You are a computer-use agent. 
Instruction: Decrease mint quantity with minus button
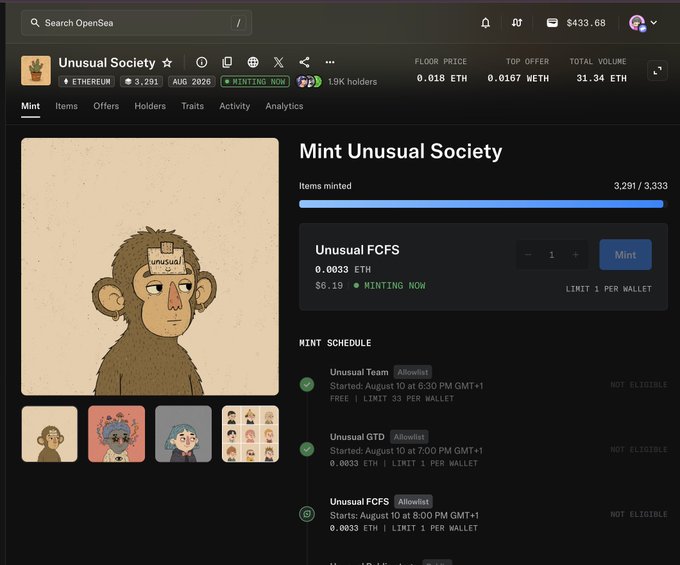528,255
